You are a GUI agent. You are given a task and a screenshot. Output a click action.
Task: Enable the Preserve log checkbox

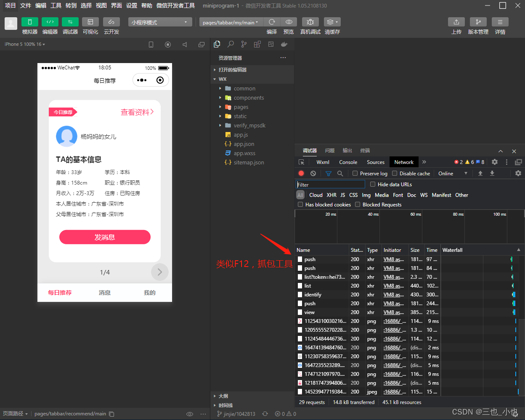coord(355,173)
